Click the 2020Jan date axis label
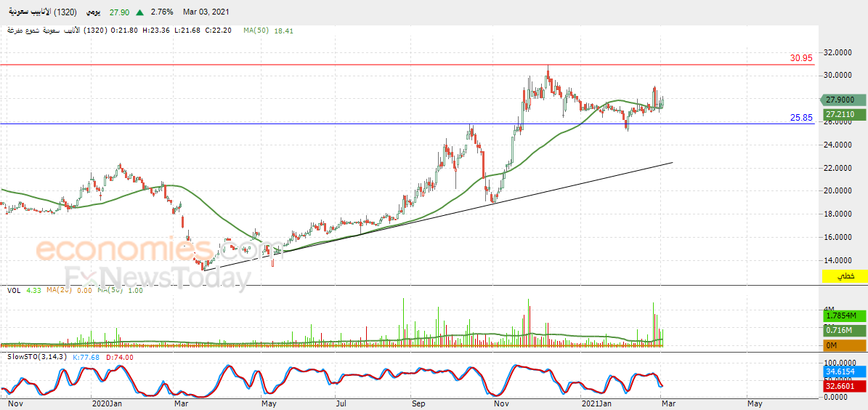The width and height of the screenshot is (868, 410). point(108,404)
